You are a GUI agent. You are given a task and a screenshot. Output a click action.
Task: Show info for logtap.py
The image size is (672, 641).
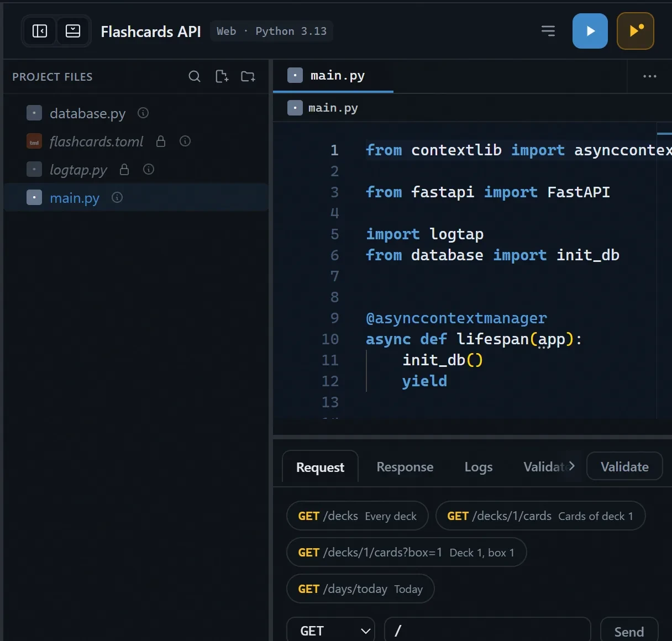point(149,169)
